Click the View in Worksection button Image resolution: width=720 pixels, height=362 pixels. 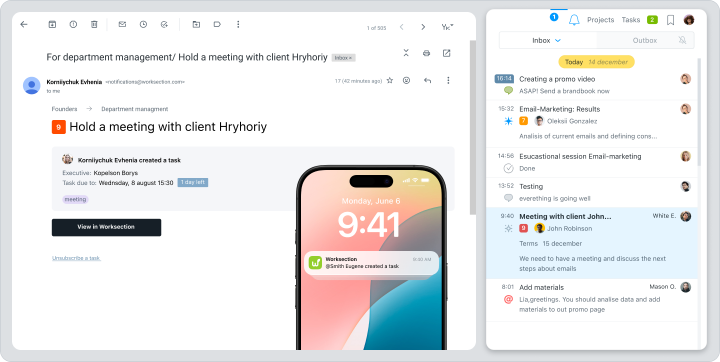(107, 227)
